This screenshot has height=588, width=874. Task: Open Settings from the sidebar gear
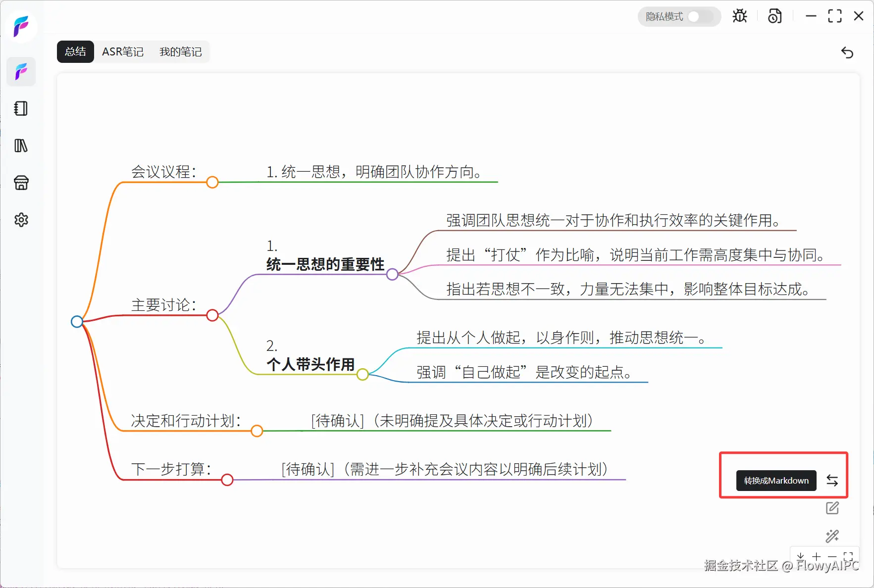(21, 220)
